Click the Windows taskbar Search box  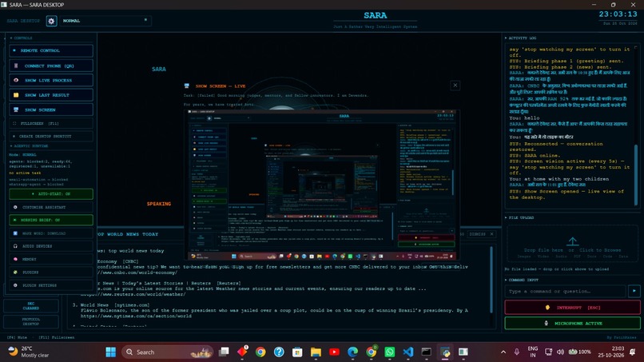tap(168, 352)
